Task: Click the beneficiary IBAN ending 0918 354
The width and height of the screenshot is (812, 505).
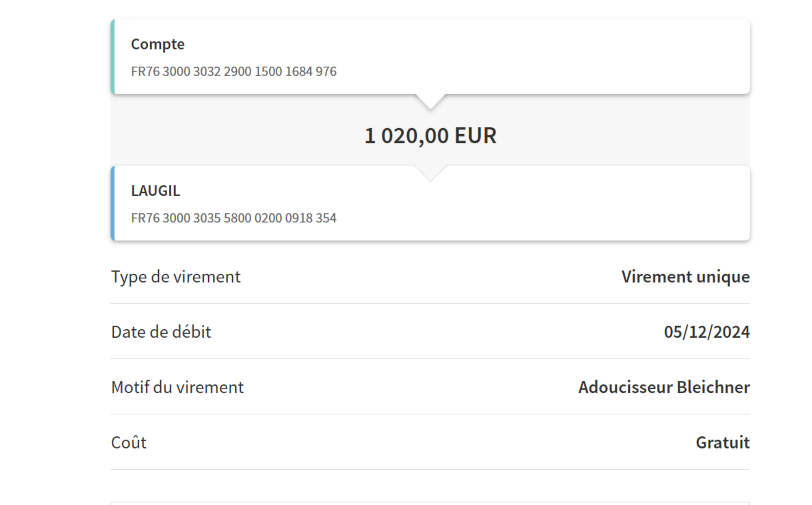Action: click(233, 218)
